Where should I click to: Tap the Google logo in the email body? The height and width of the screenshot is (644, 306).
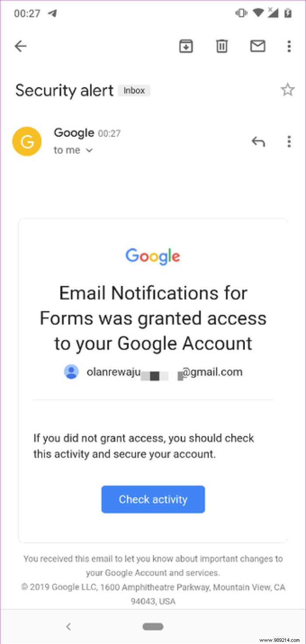click(x=153, y=257)
